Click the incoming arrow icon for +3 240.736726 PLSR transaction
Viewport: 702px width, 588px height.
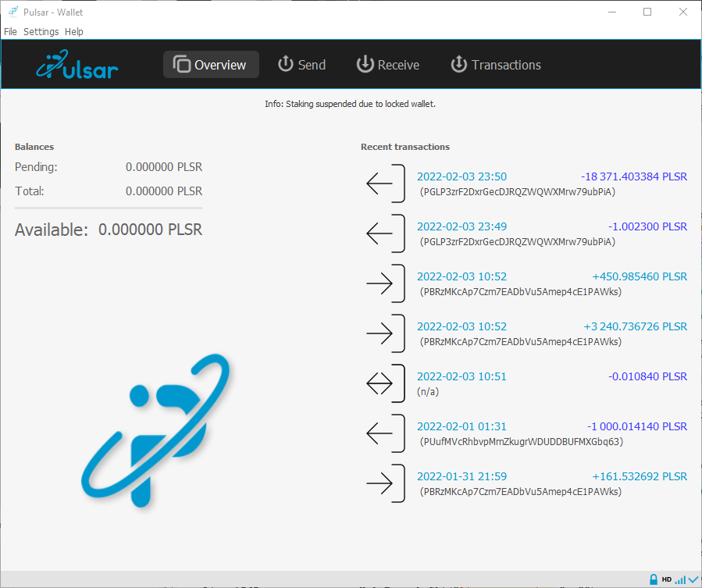click(386, 333)
